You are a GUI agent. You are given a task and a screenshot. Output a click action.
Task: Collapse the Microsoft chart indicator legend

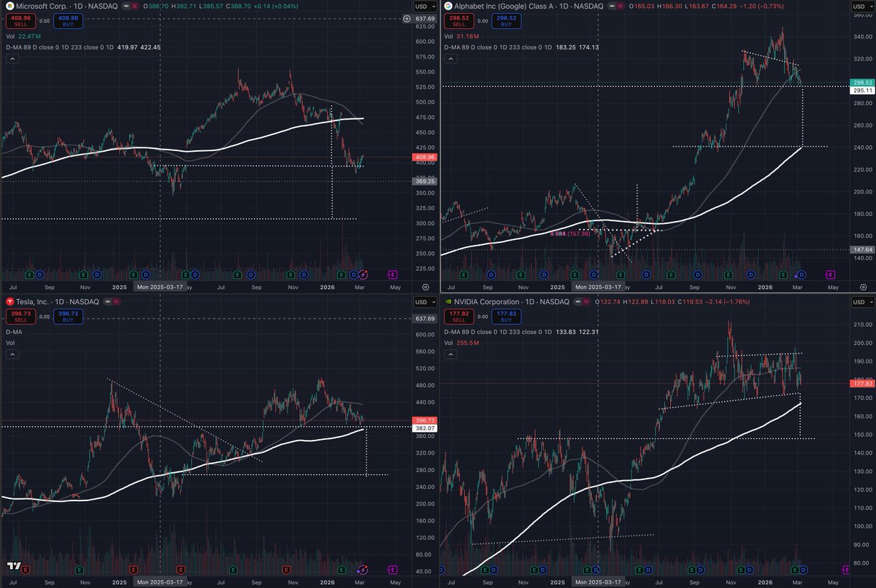tap(12, 60)
